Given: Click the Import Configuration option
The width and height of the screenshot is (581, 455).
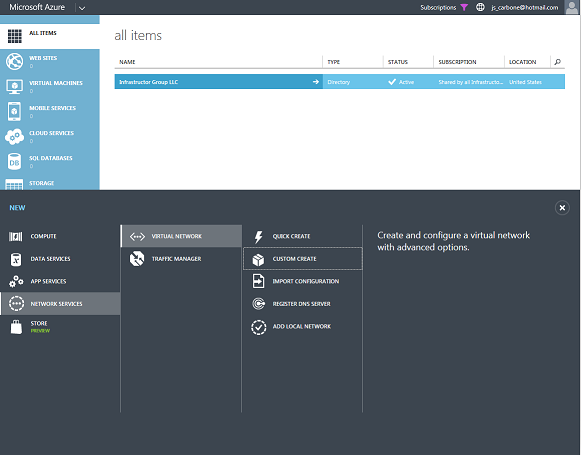Looking at the screenshot, I should [x=303, y=281].
